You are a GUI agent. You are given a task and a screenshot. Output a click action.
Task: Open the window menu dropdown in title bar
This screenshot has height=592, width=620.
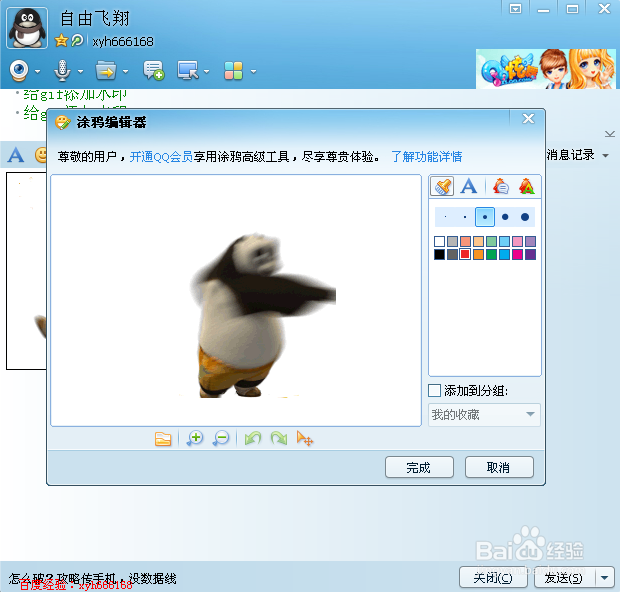click(x=515, y=9)
